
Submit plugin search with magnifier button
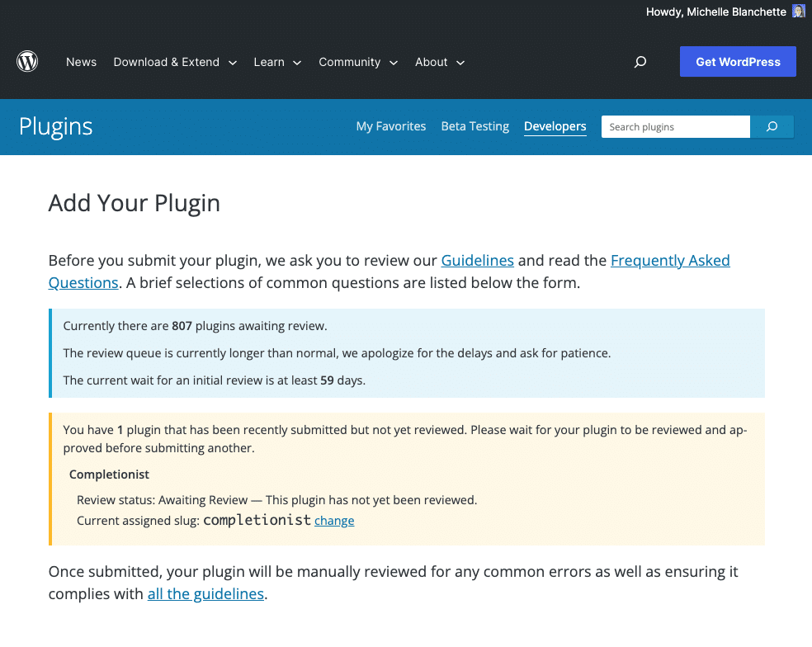(x=772, y=126)
